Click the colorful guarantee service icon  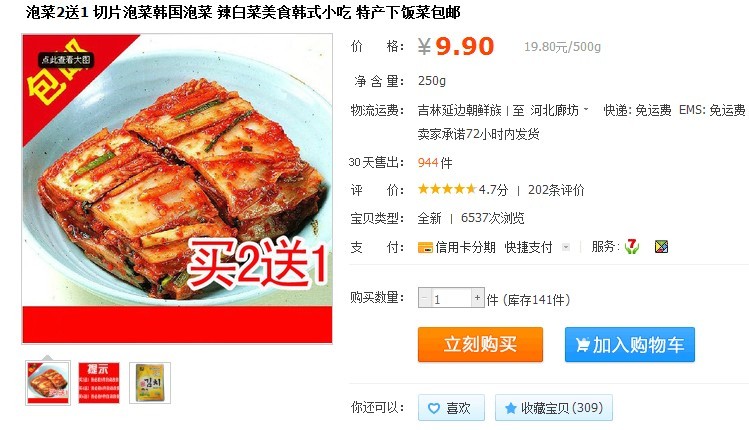click(661, 247)
